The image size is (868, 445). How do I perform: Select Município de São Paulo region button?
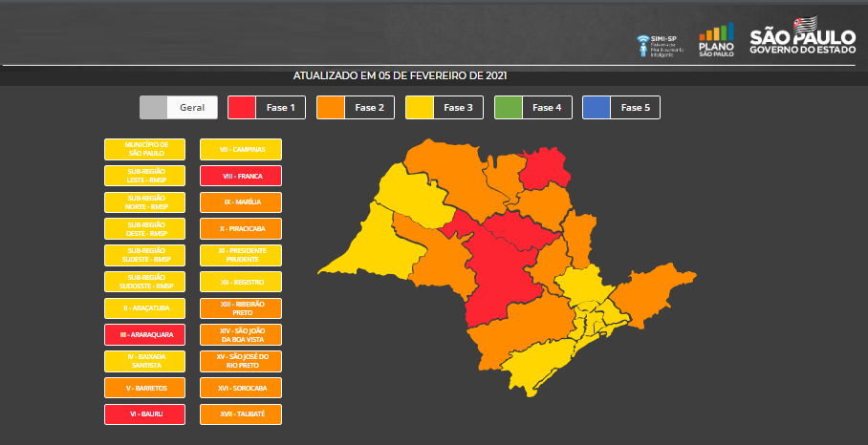(145, 149)
